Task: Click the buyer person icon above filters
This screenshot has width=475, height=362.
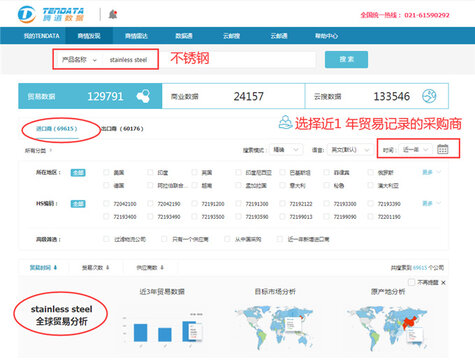Action: [x=285, y=122]
